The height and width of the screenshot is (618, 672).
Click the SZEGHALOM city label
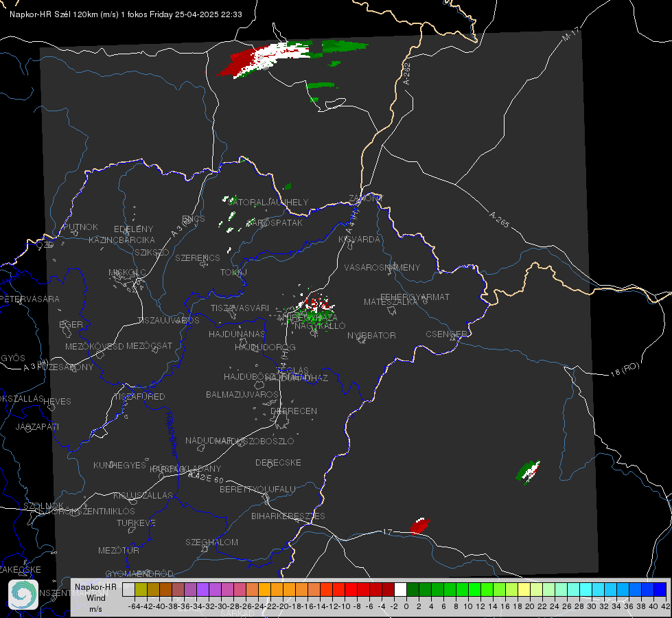211,542
